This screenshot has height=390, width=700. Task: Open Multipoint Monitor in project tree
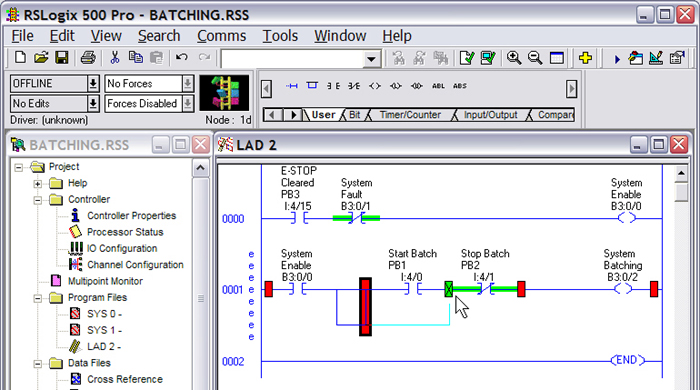(105, 281)
